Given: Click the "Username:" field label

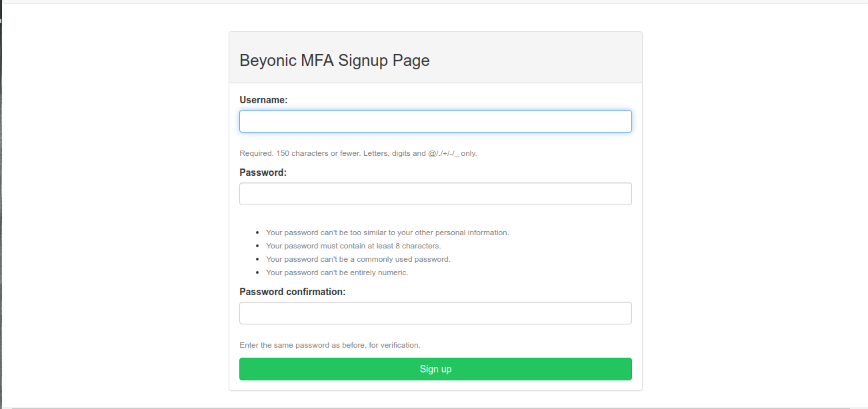Looking at the screenshot, I should point(263,100).
